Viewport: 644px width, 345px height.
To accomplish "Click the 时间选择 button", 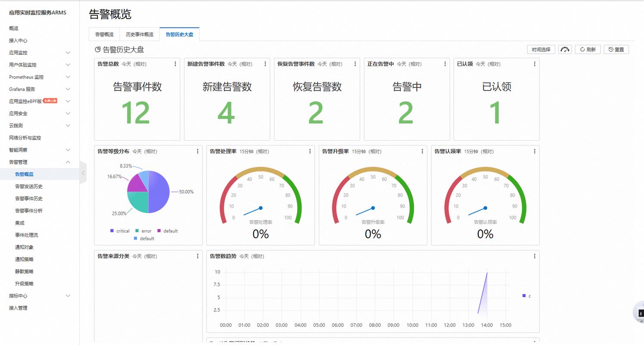I will point(541,50).
